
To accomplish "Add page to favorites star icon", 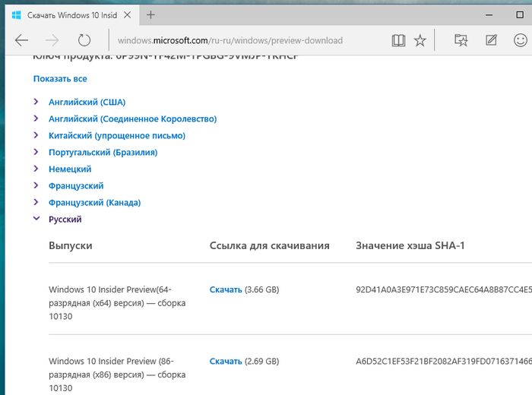I will click(x=420, y=40).
